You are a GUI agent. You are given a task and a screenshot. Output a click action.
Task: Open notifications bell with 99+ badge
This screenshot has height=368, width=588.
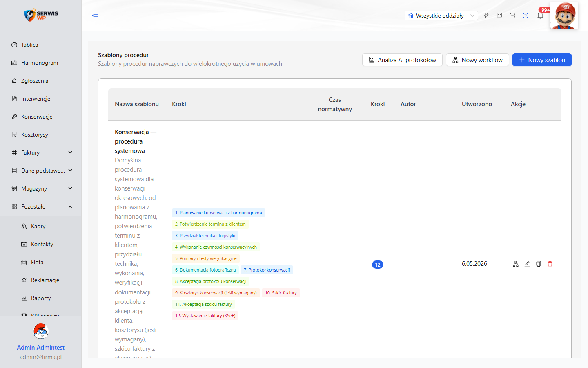click(x=540, y=16)
